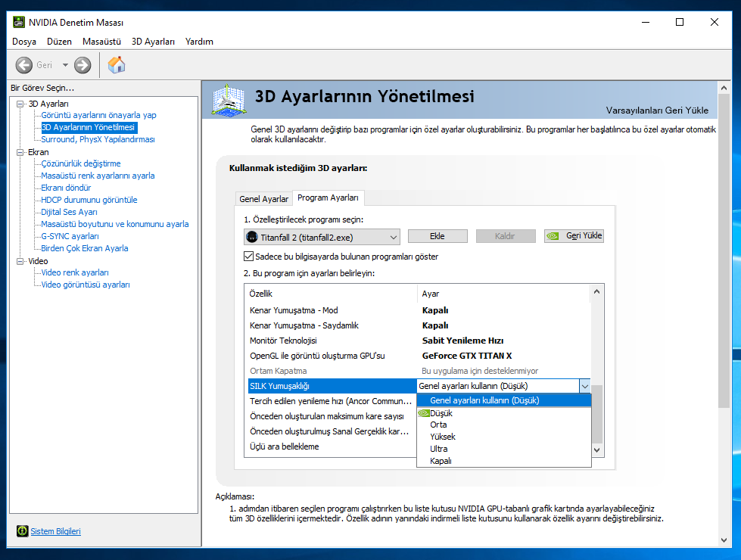Click main panel scroll up arrow
The width and height of the screenshot is (741, 560).
(x=724, y=88)
